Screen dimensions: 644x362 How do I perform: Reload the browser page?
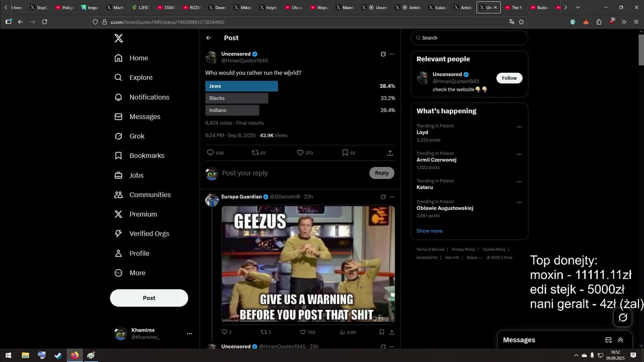point(45,22)
